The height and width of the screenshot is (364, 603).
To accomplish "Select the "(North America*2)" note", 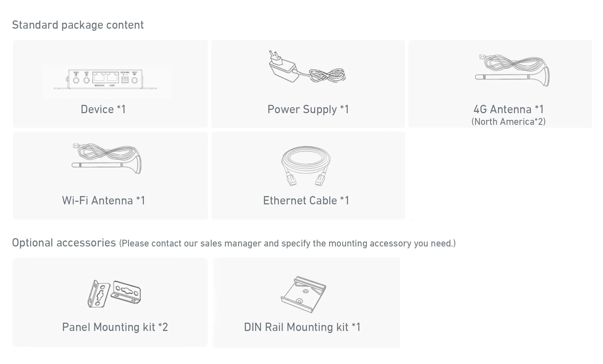I will [509, 122].
